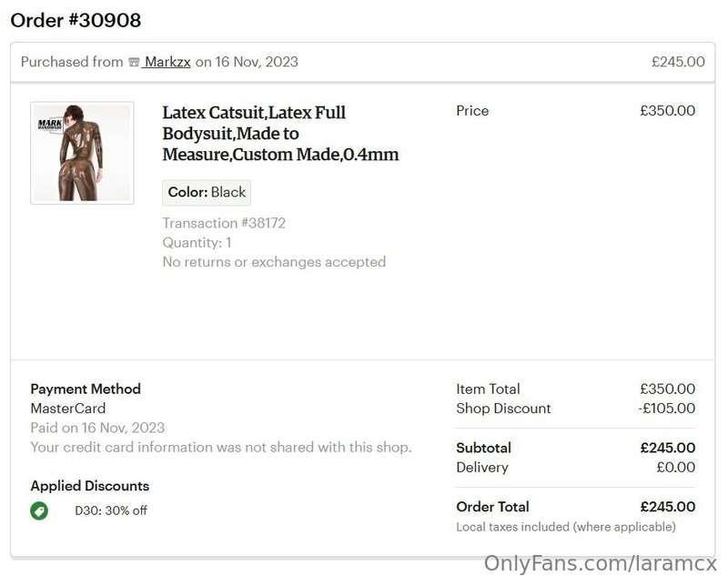Screen dimensions: 728x586
Task: Open the Markzx shop link
Action: [167, 62]
